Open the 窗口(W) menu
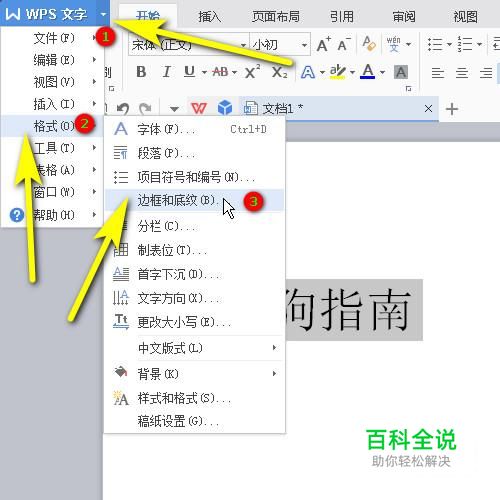 (52, 192)
